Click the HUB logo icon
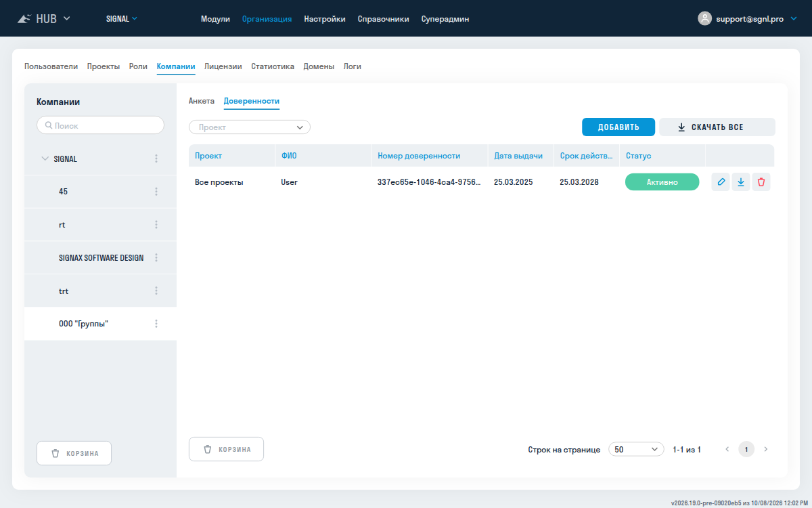The image size is (812, 508). (24, 18)
